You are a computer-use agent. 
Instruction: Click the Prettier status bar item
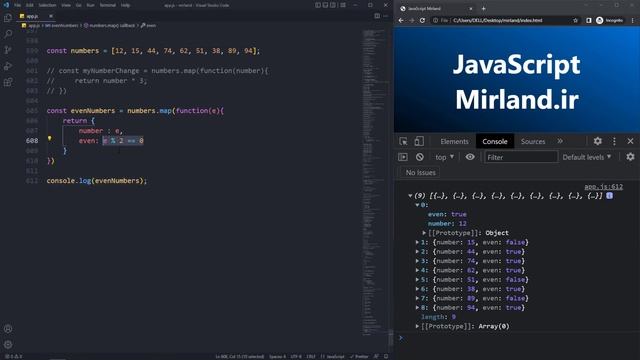[359, 356]
